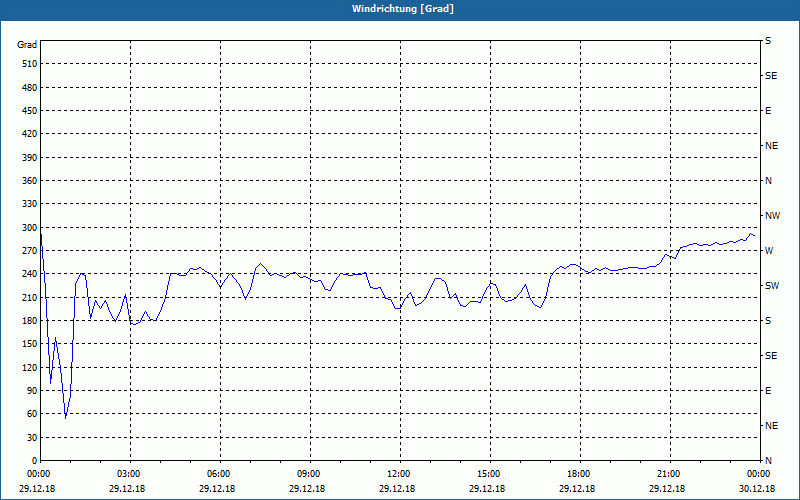This screenshot has width=800, height=500.
Task: Pick the E compass label at 90 gridline
Action: 768,391
